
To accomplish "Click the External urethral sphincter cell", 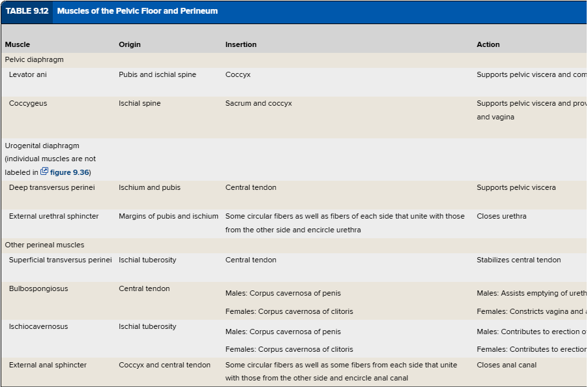I will click(x=54, y=216).
